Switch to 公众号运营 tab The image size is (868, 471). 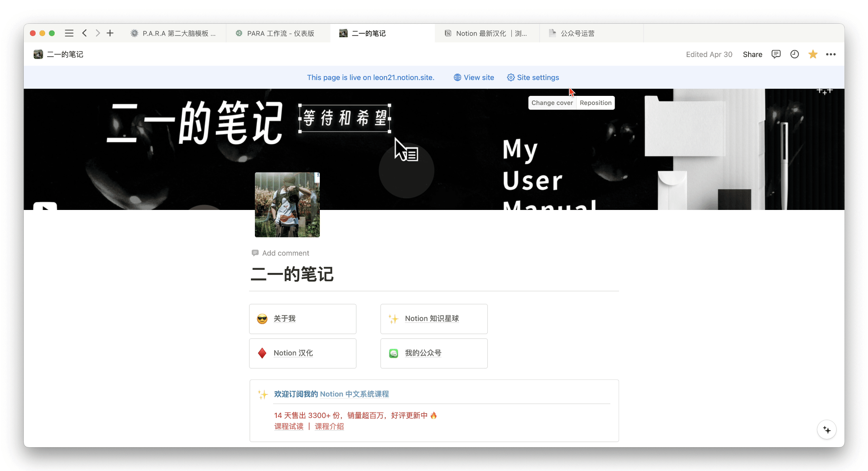coord(591,33)
